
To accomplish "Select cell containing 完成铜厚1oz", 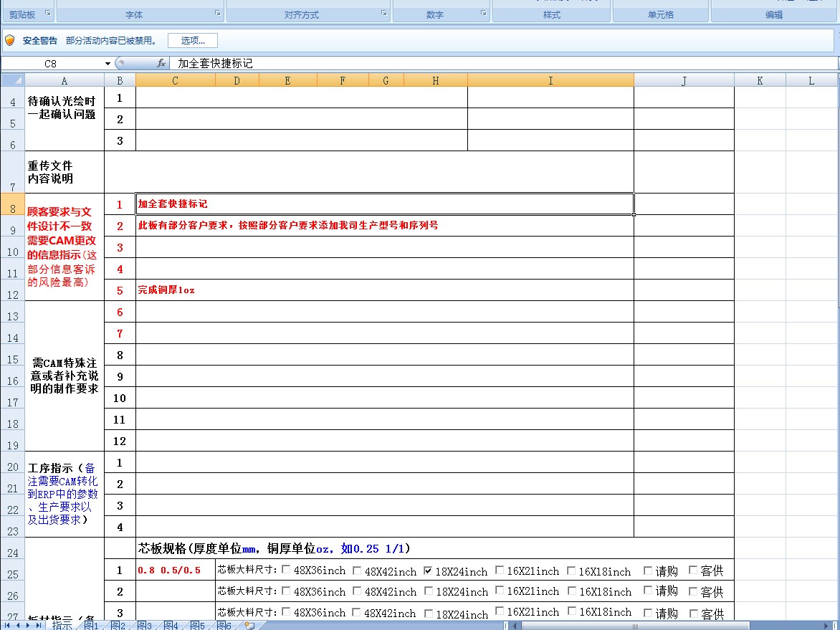I will (x=385, y=290).
